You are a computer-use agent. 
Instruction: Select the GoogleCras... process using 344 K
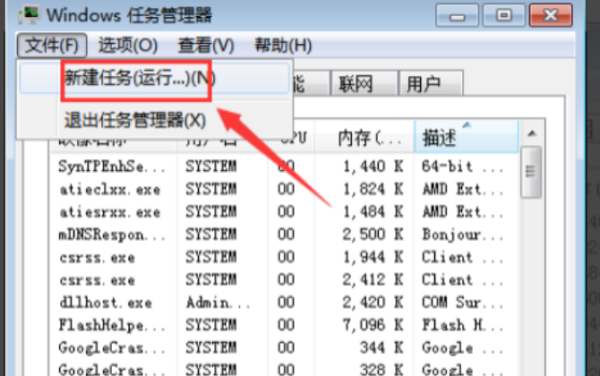(284, 347)
